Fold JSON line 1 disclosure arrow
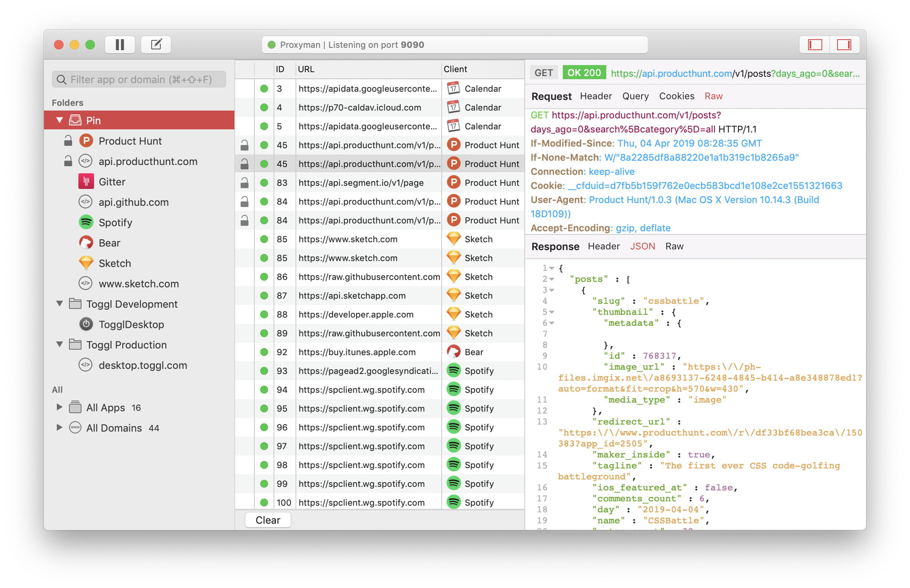 [551, 268]
